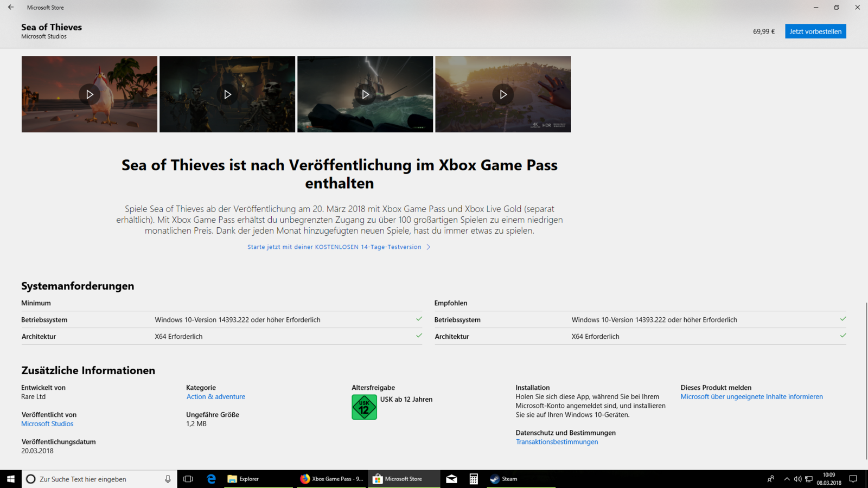This screenshot has width=868, height=488.
Task: Open the Transaktionsbestimmungen link
Action: (557, 442)
